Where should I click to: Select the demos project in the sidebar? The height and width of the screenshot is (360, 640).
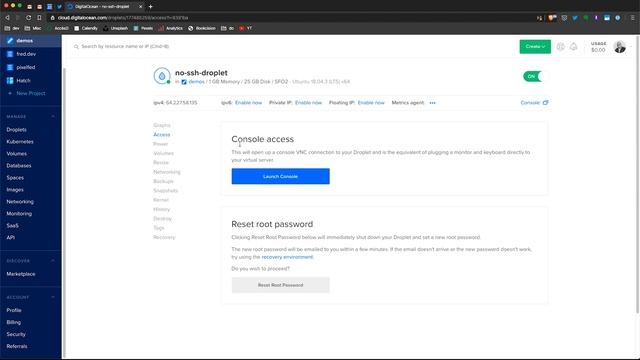[x=31, y=41]
